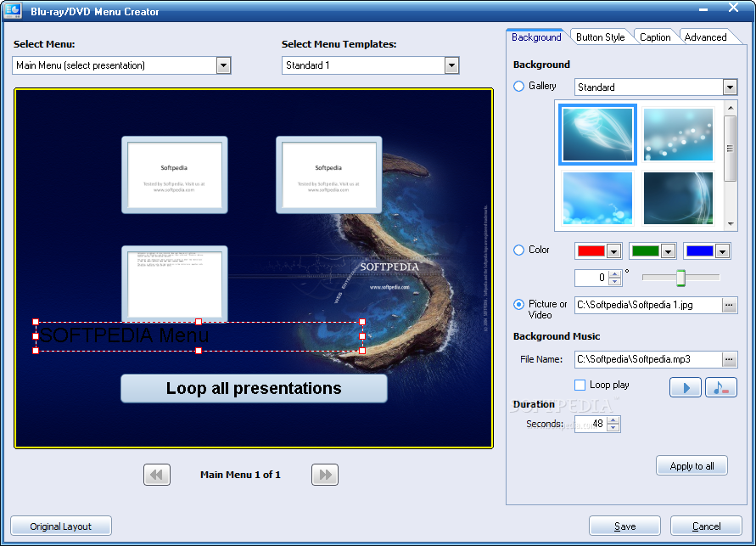
Task: Select the light blue sky gallery thumbnail
Action: tap(598, 198)
